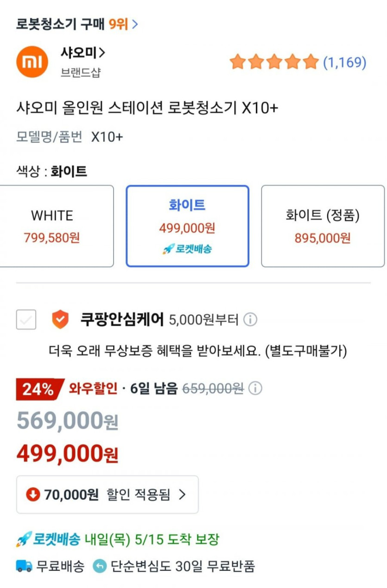Enable the 쿠팡안심케어 checkbox
Image resolution: width=387 pixels, height=588 pixels.
point(26,319)
